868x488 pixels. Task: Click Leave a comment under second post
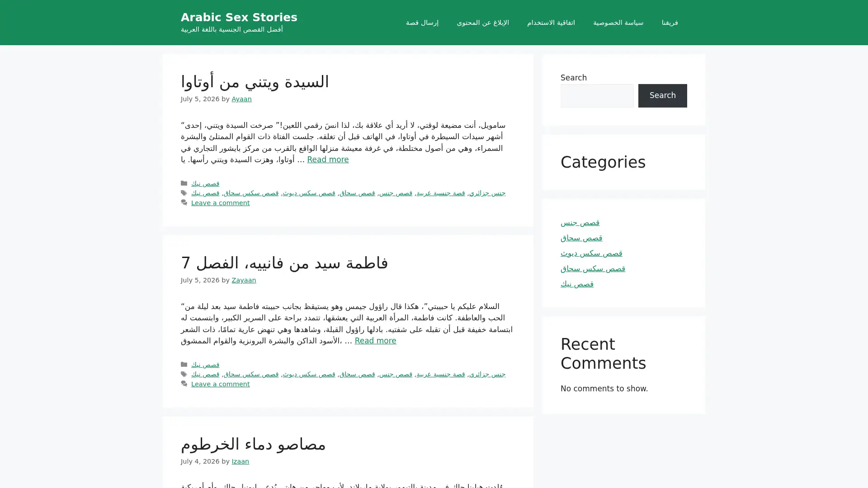coord(220,384)
